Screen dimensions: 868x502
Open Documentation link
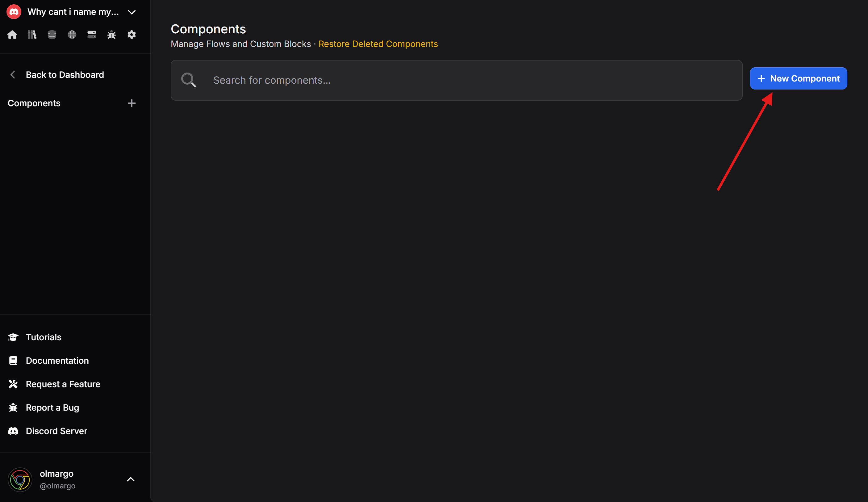tap(57, 360)
